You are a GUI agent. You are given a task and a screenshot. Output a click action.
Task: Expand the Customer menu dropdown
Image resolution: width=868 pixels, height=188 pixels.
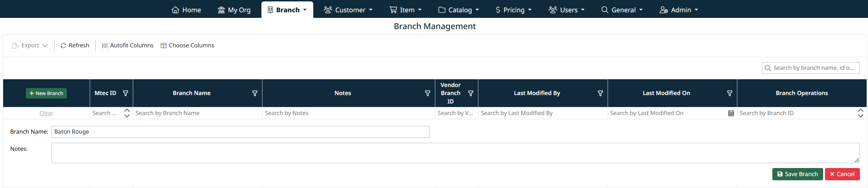[348, 10]
